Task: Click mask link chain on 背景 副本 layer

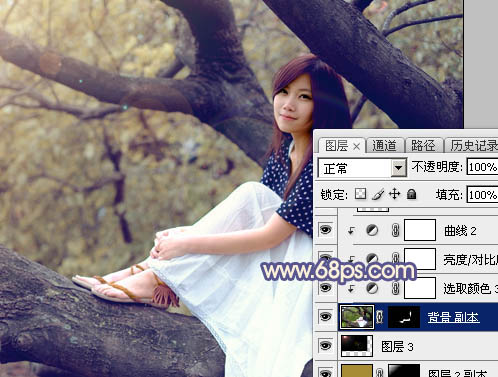Action: pyautogui.click(x=380, y=317)
